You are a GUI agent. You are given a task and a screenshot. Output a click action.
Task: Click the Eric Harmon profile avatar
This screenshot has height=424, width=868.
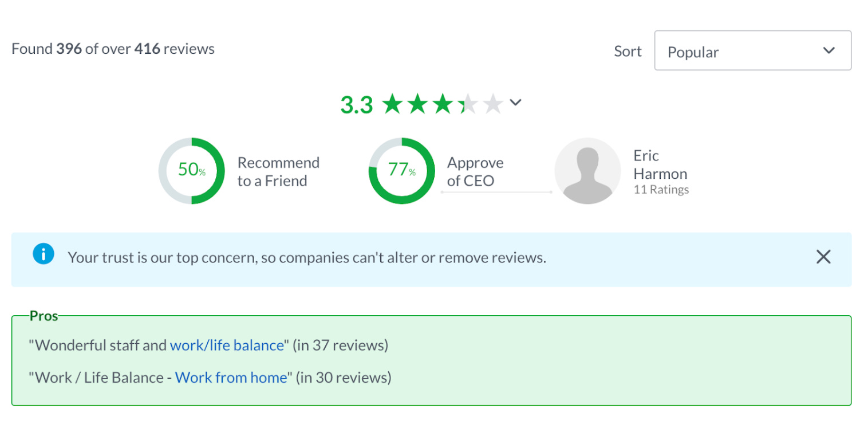[x=587, y=170]
